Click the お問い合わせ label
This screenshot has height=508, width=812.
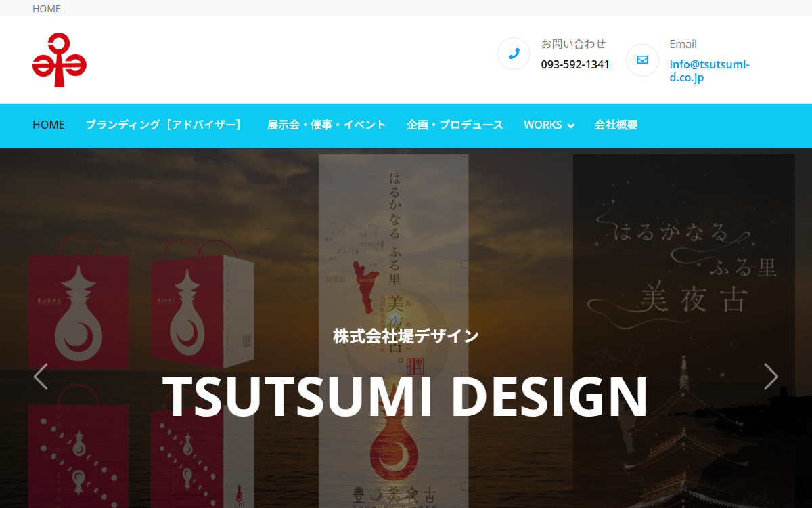pos(573,44)
